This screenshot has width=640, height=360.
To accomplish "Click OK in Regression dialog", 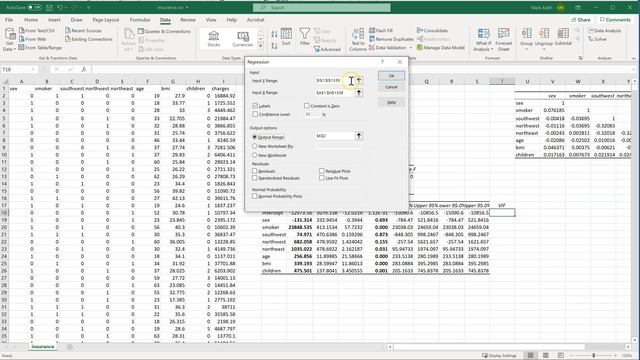I will click(x=391, y=76).
